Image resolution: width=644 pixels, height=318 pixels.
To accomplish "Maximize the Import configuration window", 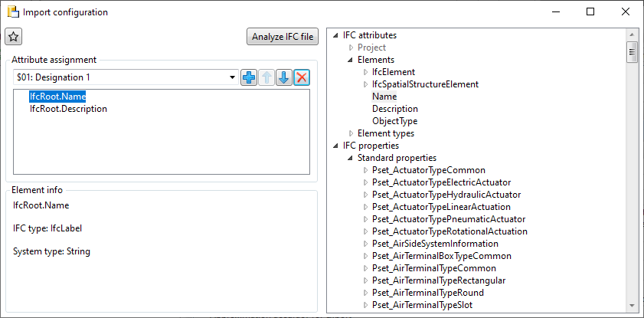I will pos(590,12).
